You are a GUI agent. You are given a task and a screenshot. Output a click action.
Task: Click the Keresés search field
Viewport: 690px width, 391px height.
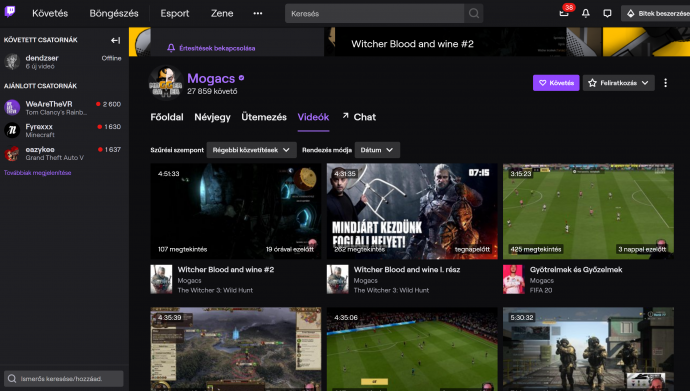pyautogui.click(x=374, y=14)
